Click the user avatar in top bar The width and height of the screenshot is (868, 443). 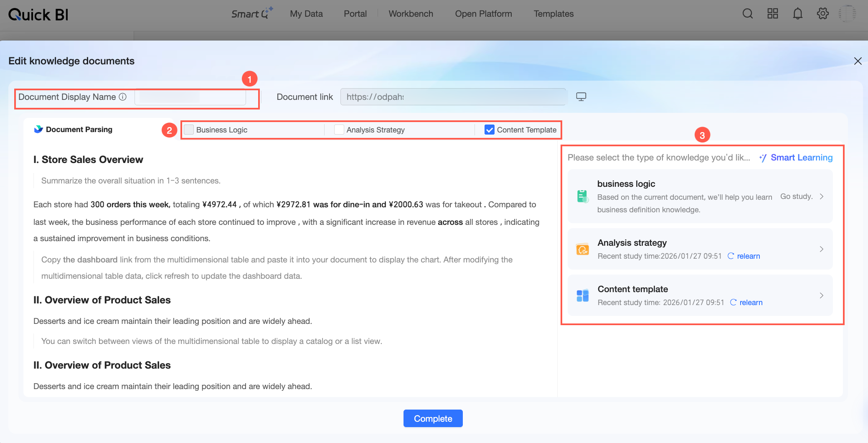(x=848, y=14)
